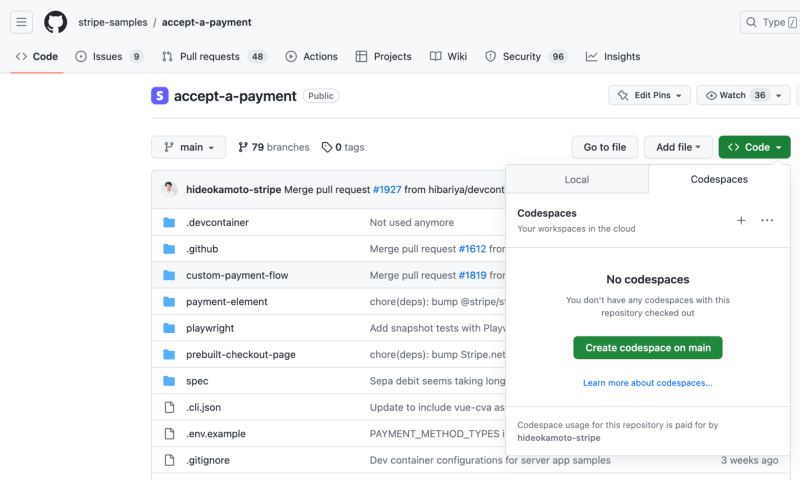Open the hamburger navigation menu
The image size is (800, 480).
coord(21,22)
